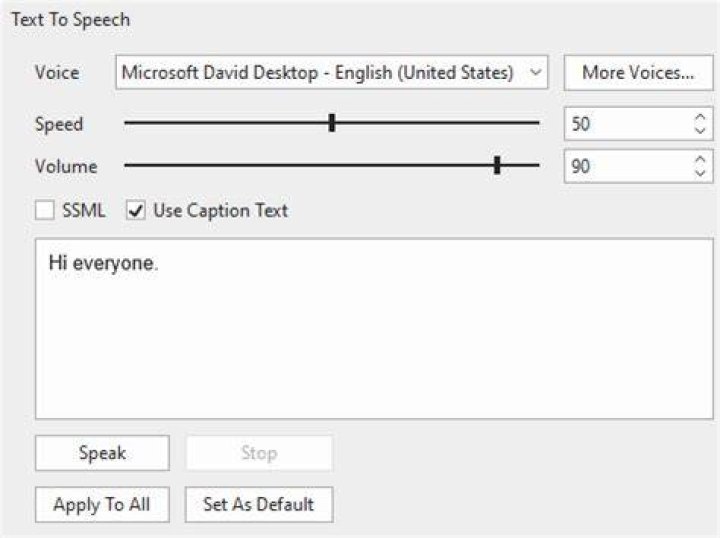Click the disabled Stop button
Image resolution: width=720 pixels, height=538 pixels.
[x=259, y=453]
